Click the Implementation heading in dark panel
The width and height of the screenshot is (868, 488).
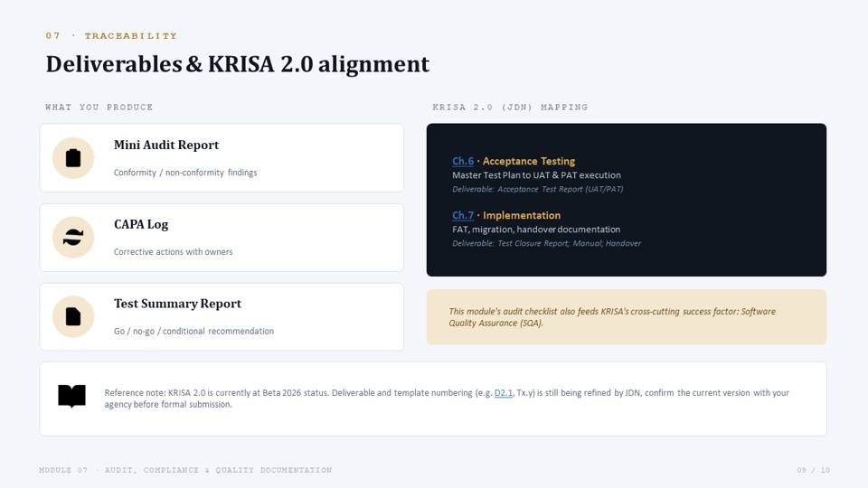click(522, 215)
